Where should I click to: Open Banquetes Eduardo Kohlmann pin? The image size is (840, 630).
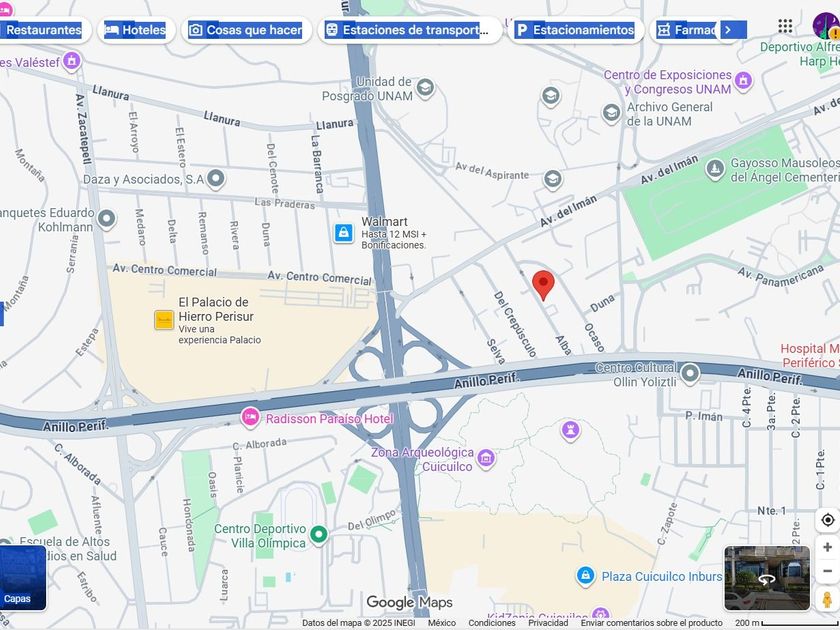pyautogui.click(x=107, y=219)
